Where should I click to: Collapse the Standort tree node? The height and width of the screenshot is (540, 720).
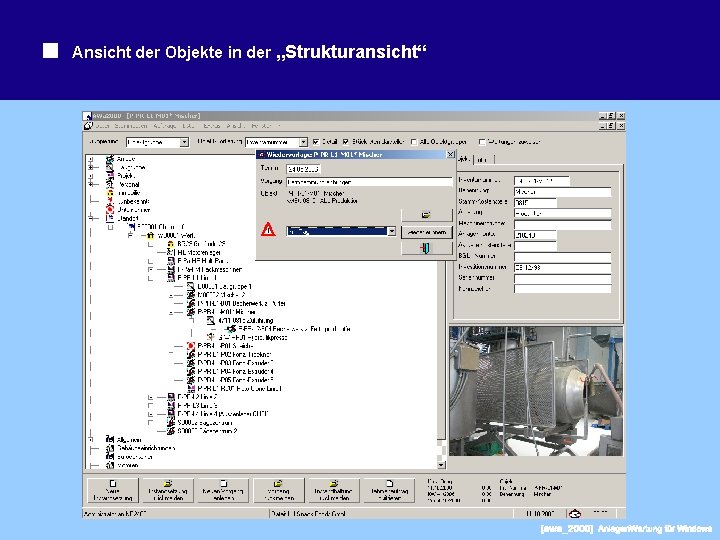91,218
